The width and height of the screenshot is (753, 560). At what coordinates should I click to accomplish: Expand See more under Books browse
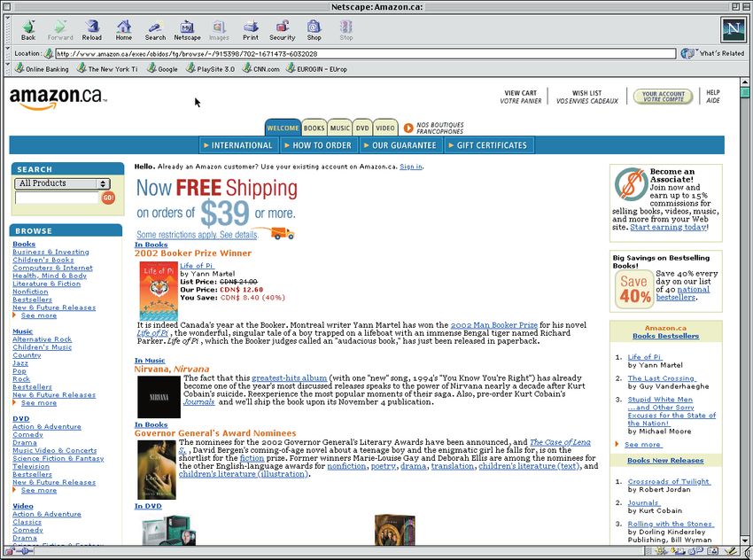[38, 315]
